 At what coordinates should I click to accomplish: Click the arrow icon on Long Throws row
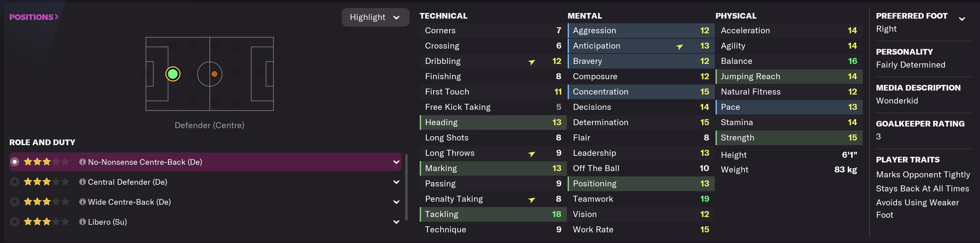[x=531, y=154]
